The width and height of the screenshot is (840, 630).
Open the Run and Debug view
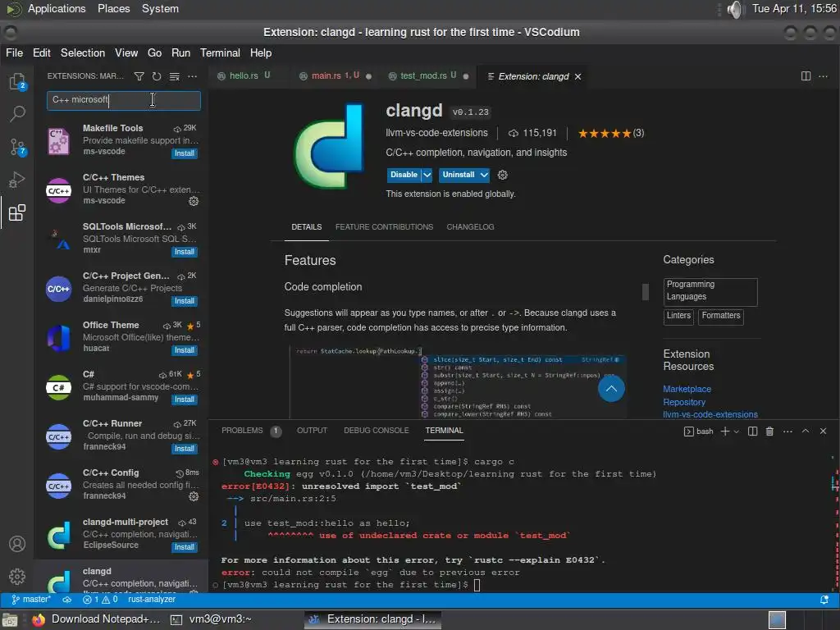tap(17, 180)
